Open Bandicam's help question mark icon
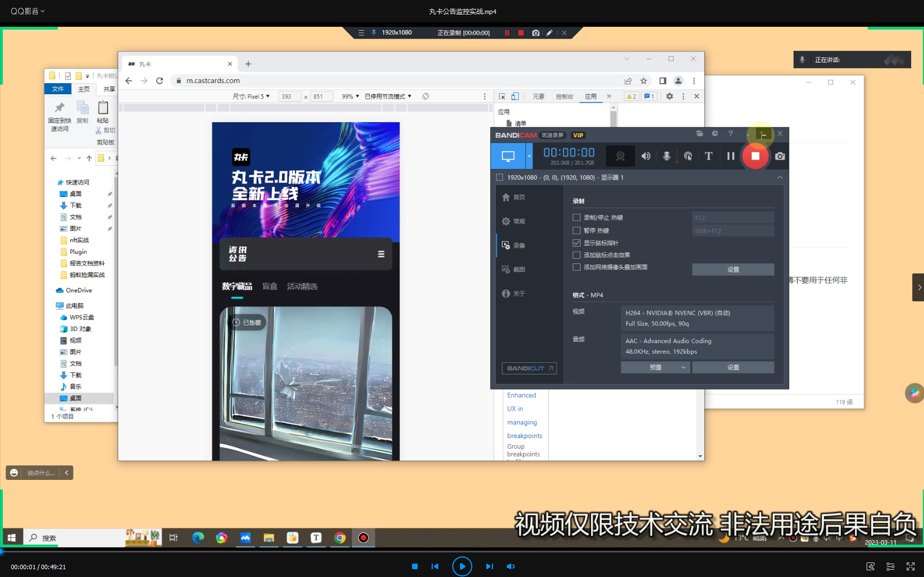Screen dimensions: 924x577 pos(731,134)
